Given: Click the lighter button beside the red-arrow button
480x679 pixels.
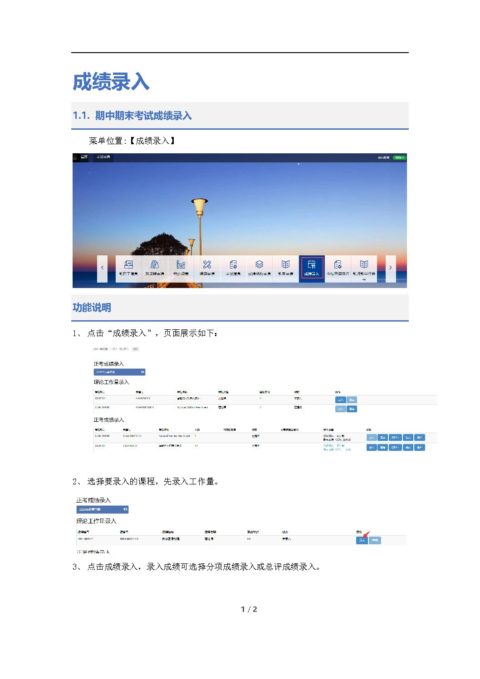Looking at the screenshot, I should coord(375,540).
